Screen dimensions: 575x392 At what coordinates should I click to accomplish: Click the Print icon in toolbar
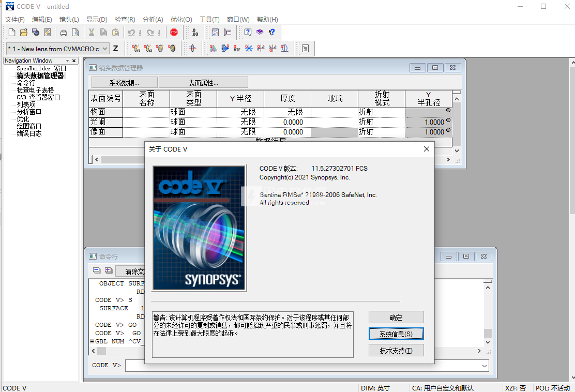coord(64,32)
